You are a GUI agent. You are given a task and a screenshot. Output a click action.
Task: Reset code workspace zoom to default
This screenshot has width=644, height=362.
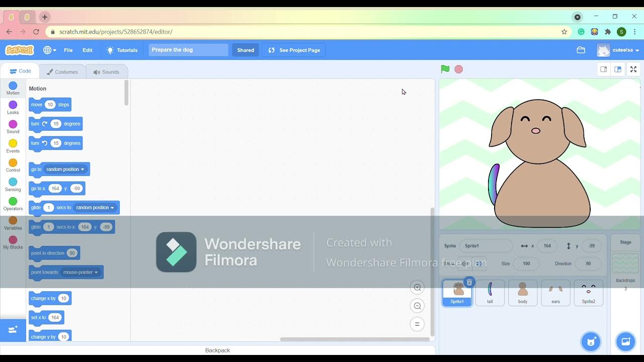pos(417,324)
